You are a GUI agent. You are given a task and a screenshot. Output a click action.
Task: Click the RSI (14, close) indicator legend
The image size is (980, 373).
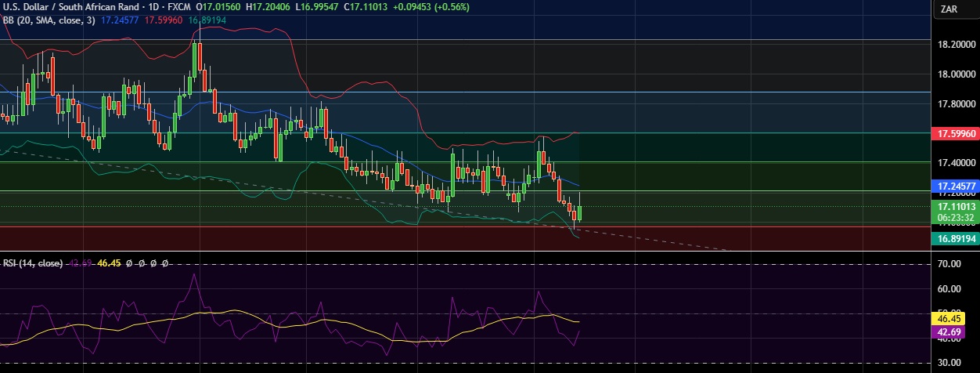[x=32, y=263]
